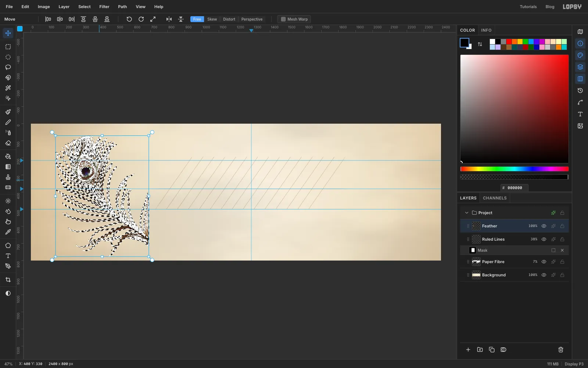Screen dimensions: 588x368
Task: Click the Mesh Warp button
Action: [294, 19]
